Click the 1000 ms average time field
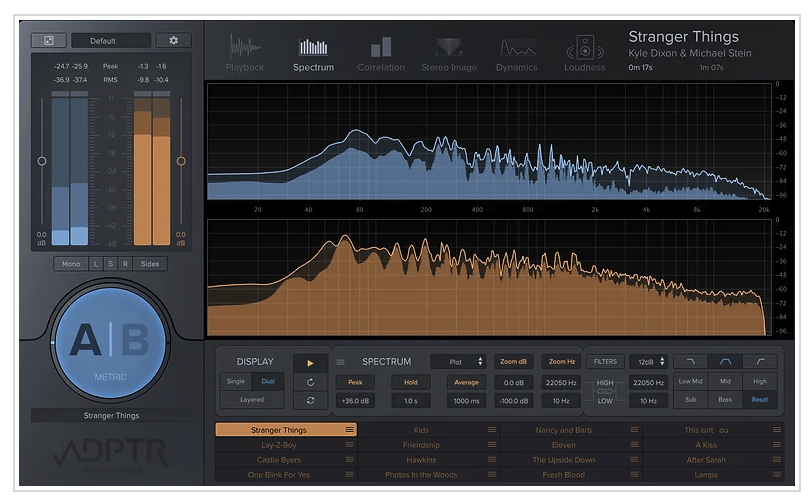The image size is (810, 500). [x=466, y=401]
